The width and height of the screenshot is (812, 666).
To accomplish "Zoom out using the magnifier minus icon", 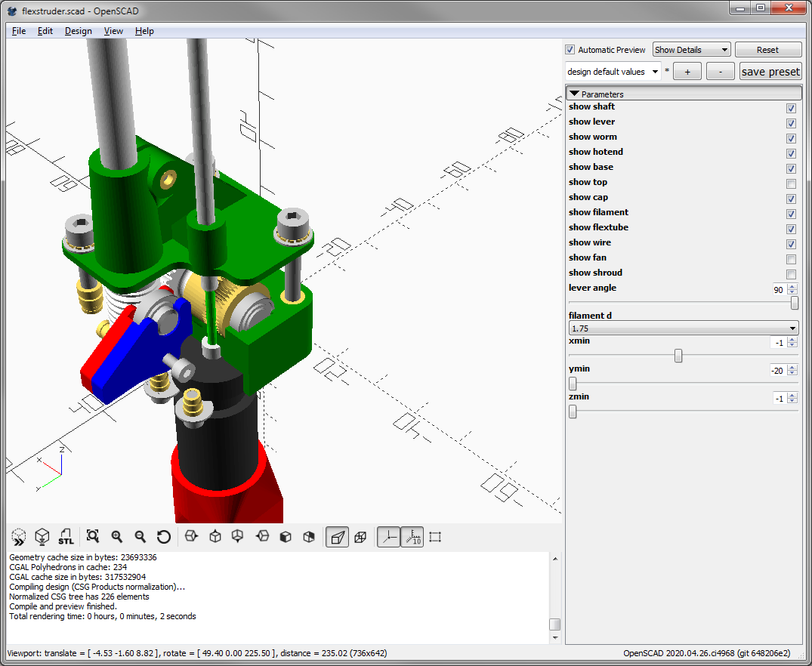I will coord(140,537).
